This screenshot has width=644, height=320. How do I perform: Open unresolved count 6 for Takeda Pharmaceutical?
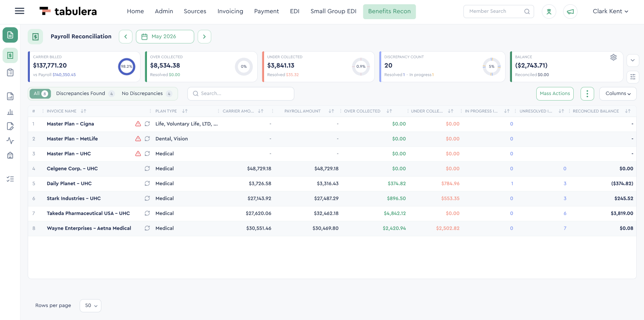click(x=565, y=213)
